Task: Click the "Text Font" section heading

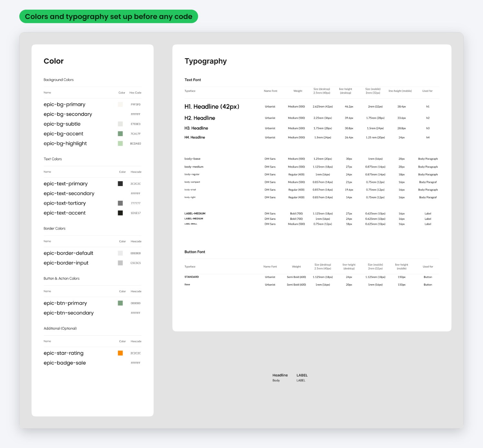Action: point(193,80)
